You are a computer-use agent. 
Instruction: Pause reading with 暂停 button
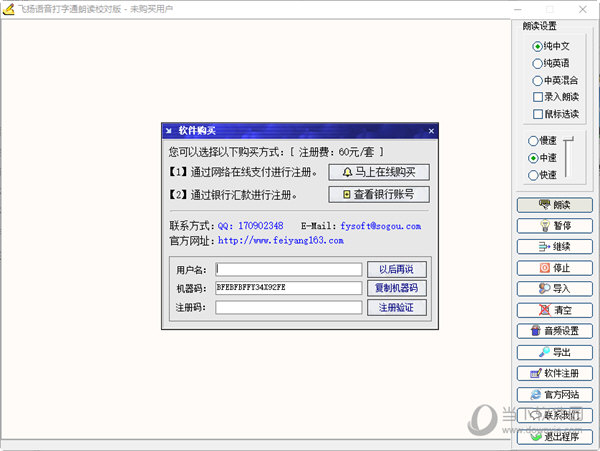pos(554,226)
